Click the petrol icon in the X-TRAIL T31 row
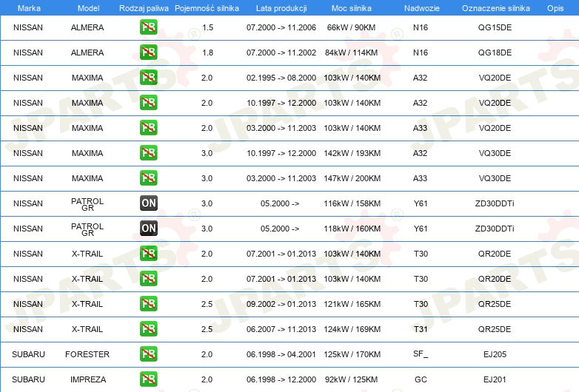 tap(148, 328)
